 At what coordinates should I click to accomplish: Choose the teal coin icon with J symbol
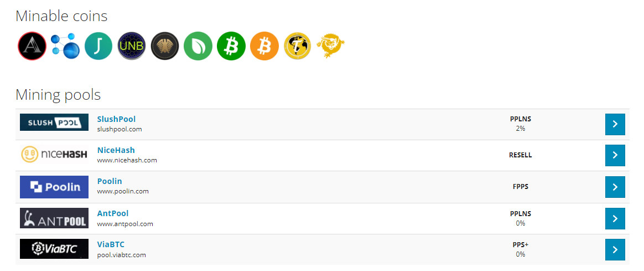point(98,46)
